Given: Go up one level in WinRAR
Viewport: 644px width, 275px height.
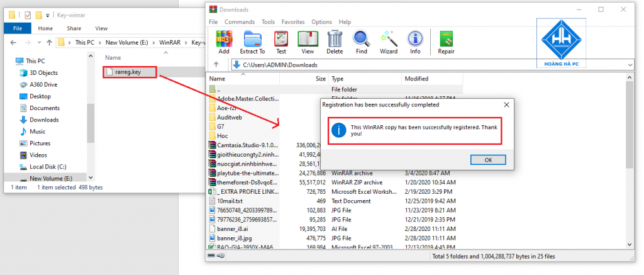Looking at the screenshot, I should coord(216,65).
